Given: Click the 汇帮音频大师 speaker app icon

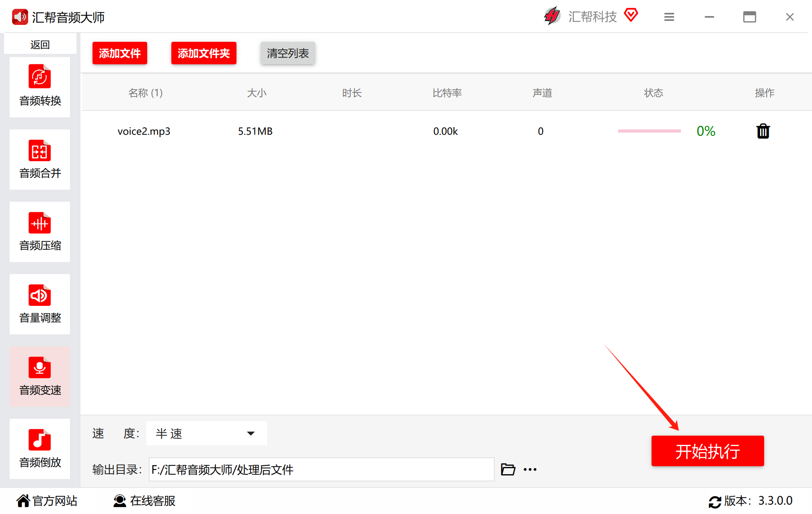Looking at the screenshot, I should (20, 17).
